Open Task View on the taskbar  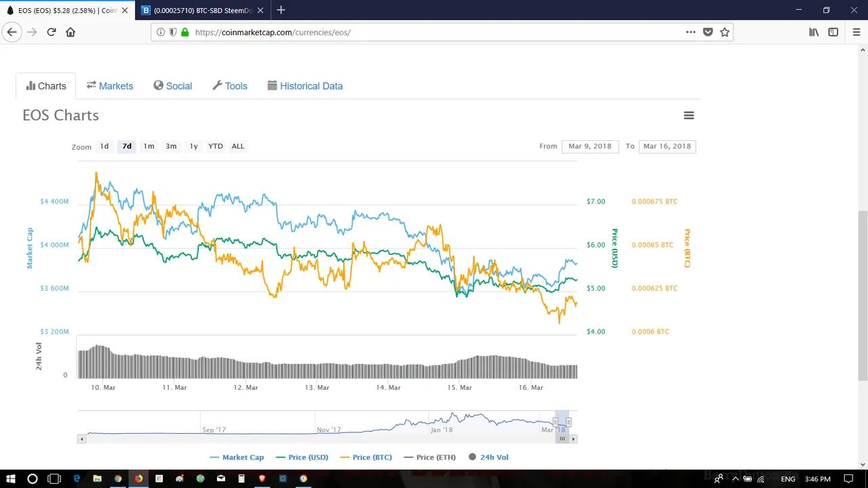coord(54,479)
